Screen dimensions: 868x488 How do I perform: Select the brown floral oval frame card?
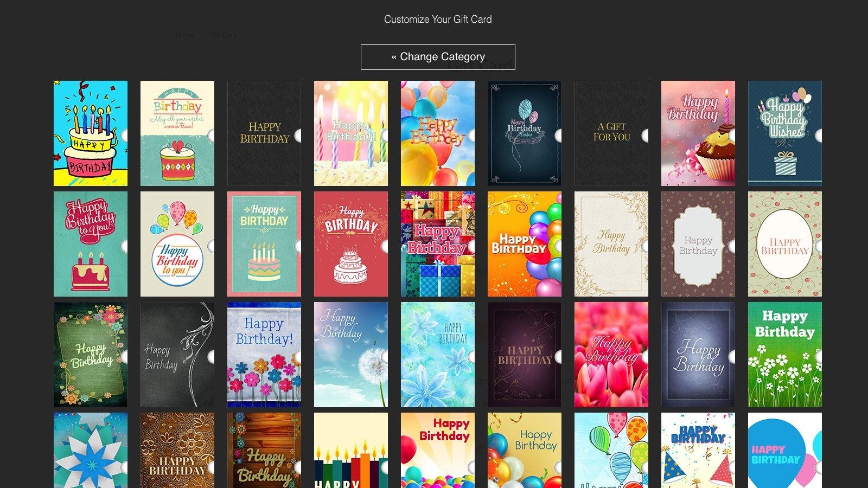pyautogui.click(x=698, y=244)
